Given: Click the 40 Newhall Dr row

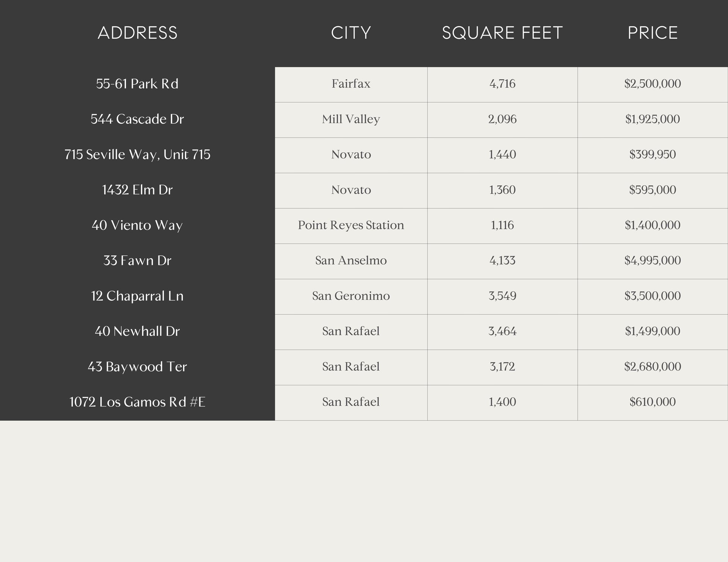Looking at the screenshot, I should tap(137, 331).
